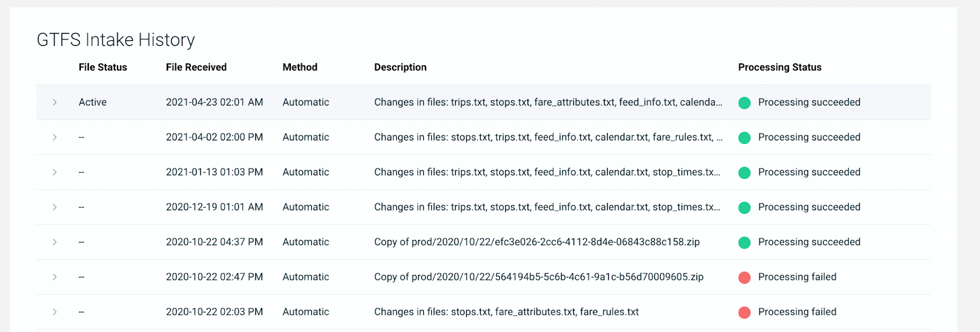Expand the 2020-10-22 02:03 PM row chevron
Screen dimensions: 980x332
55,312
